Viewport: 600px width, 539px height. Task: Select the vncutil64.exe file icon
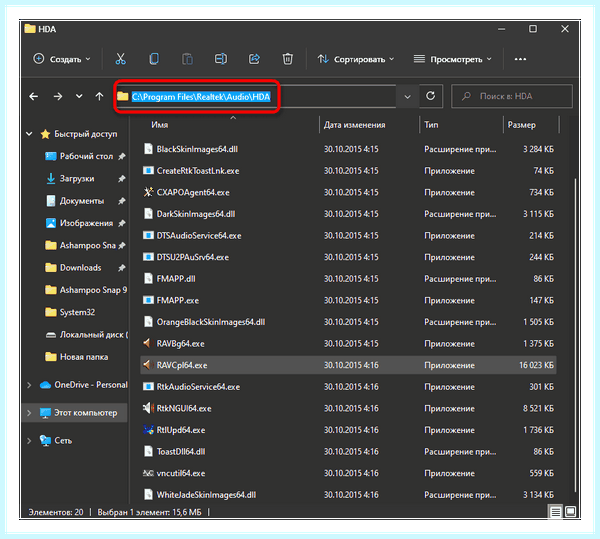[x=148, y=473]
